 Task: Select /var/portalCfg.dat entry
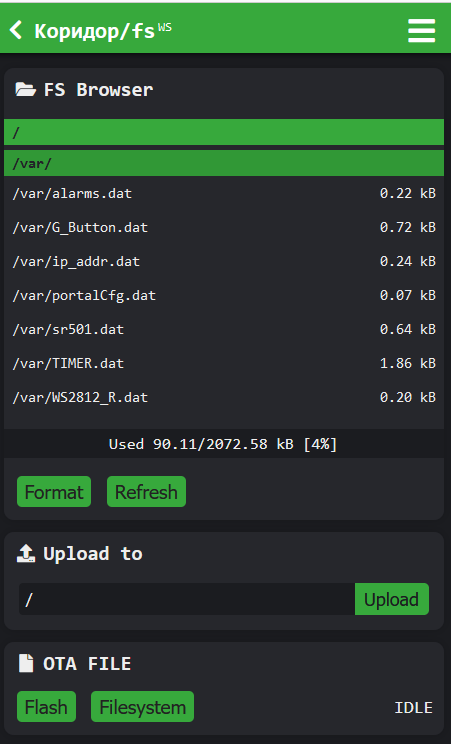(x=224, y=296)
